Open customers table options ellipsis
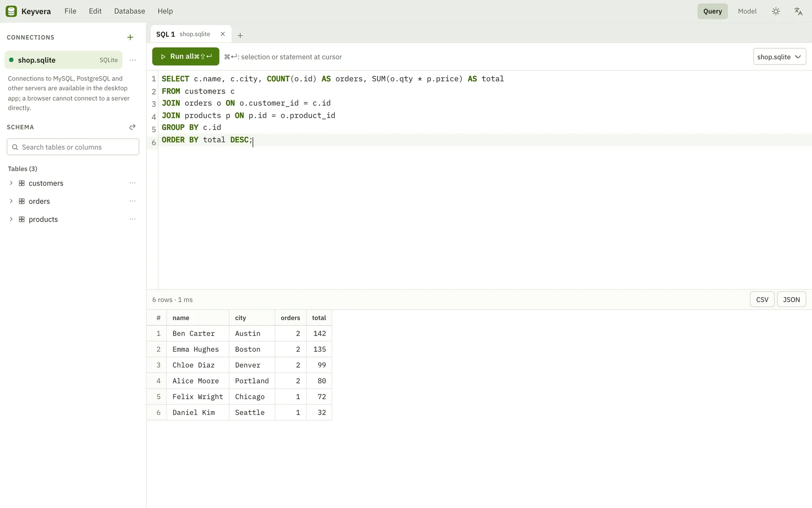 [x=133, y=183]
